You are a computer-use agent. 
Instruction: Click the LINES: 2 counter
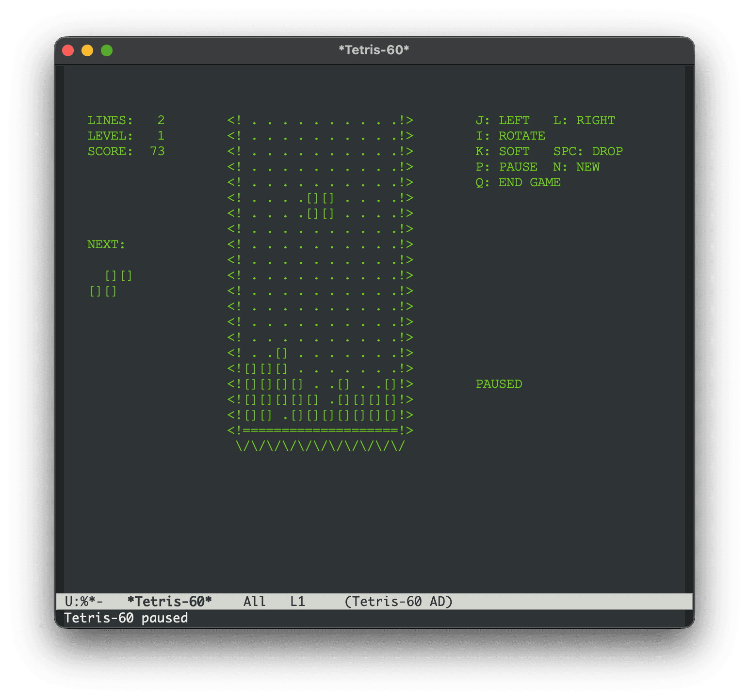tap(126, 120)
